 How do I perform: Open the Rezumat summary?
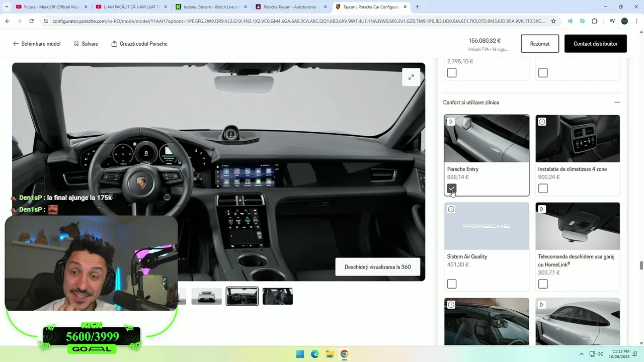tap(540, 44)
